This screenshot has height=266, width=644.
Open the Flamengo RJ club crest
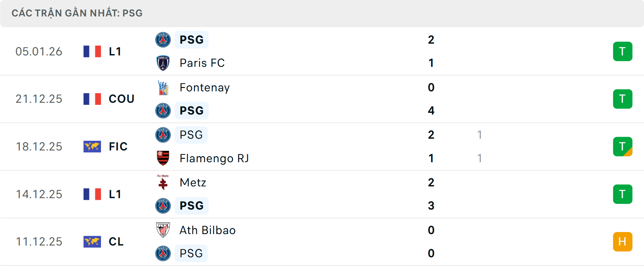pos(163,158)
